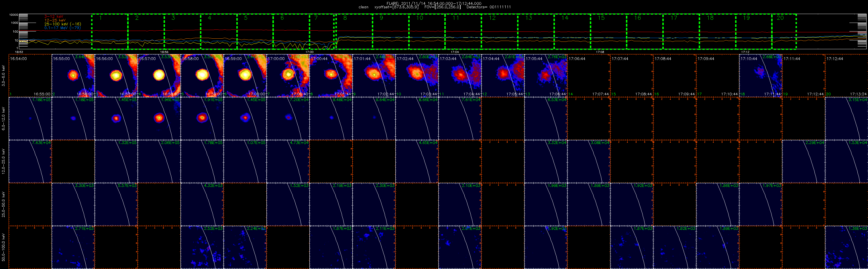Screen dimensions: 868x269
Task: Open the 12.0-25.0 keV image labeled 7.63E+04
Action: coord(30,161)
